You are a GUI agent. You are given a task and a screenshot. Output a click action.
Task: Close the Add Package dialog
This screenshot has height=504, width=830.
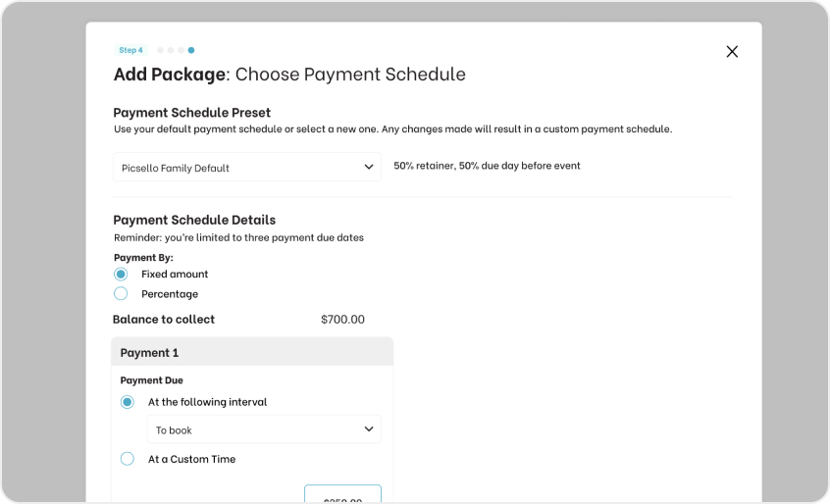732,52
